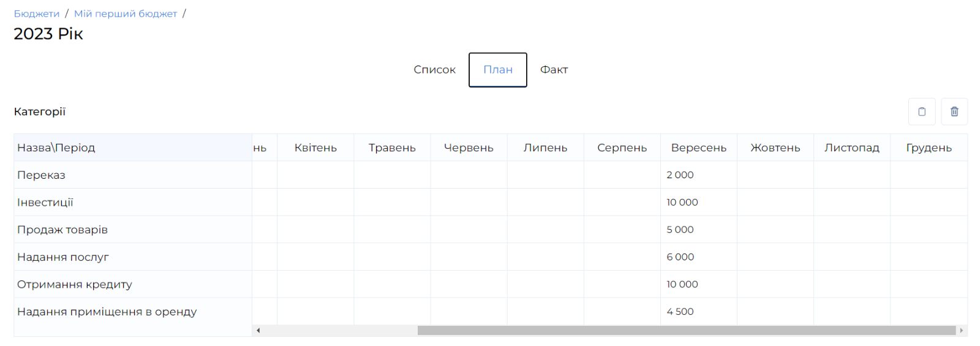
Task: Click the horizontal scrollbar thumb
Action: click(x=686, y=331)
